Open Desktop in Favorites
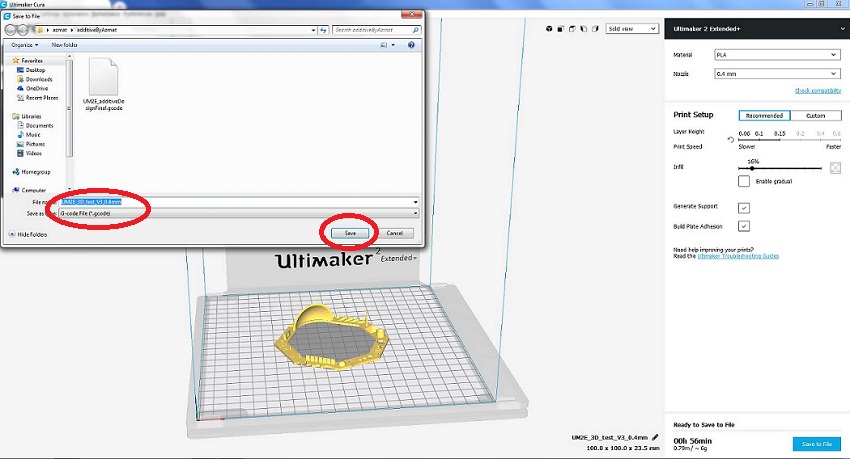 point(31,70)
